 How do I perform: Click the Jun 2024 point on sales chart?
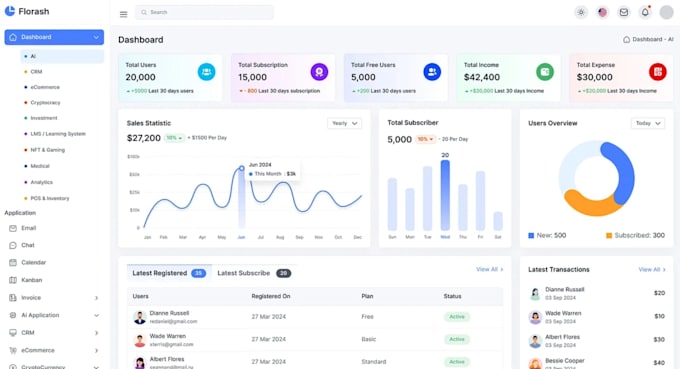pyautogui.click(x=242, y=168)
